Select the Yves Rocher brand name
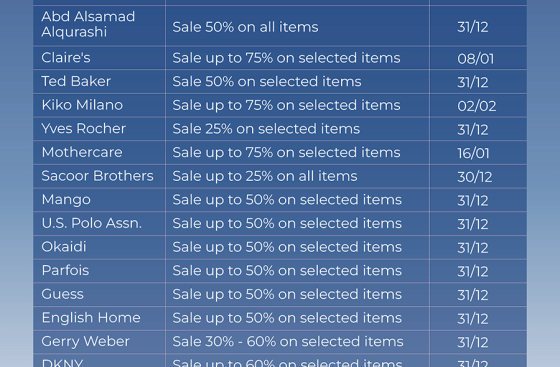560x367 pixels. click(x=84, y=129)
